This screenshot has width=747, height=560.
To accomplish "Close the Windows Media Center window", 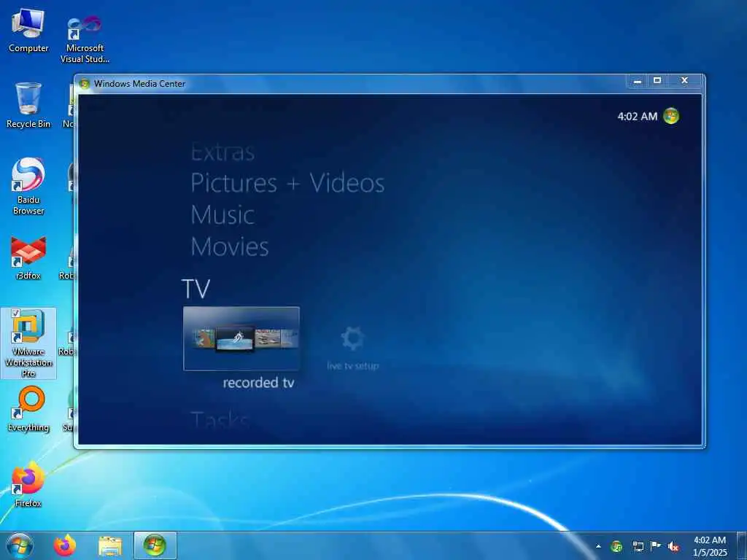I will coord(684,81).
